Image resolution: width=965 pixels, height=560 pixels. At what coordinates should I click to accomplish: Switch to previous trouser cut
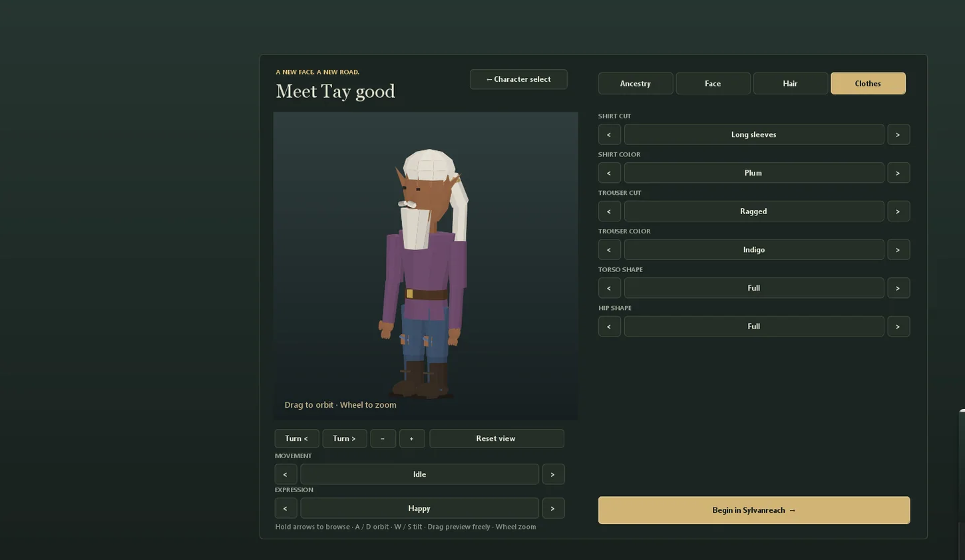(609, 211)
